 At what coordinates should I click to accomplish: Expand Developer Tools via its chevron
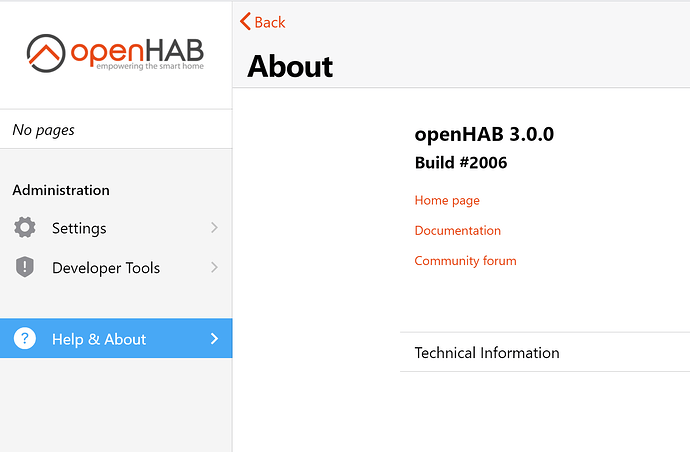point(214,267)
